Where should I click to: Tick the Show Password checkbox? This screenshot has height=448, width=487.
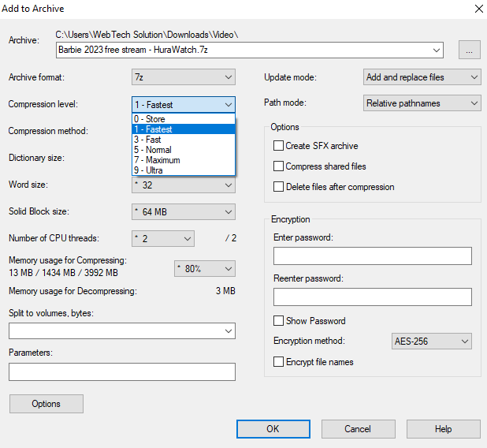click(278, 320)
